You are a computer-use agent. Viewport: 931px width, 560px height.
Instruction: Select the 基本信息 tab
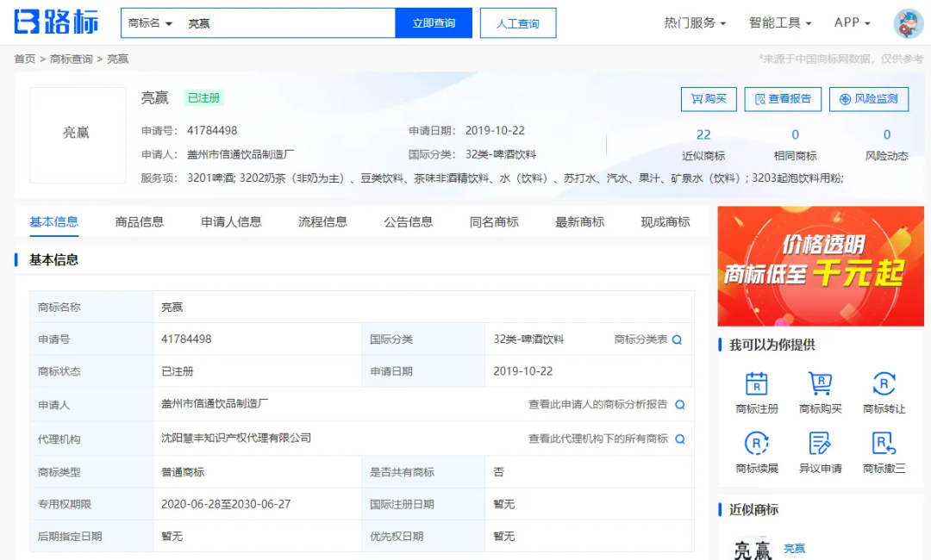54,222
